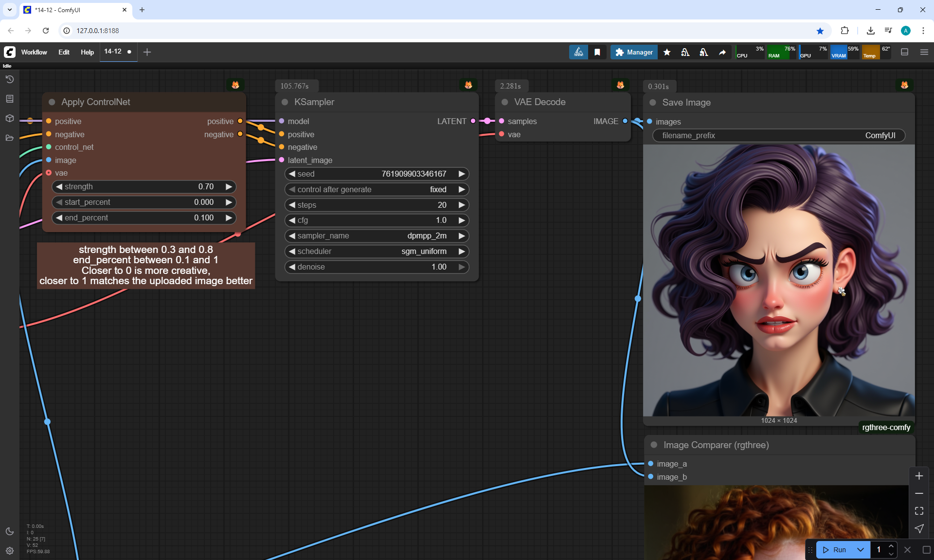Open the Workflow menu
This screenshot has height=560, width=934.
pyautogui.click(x=34, y=52)
